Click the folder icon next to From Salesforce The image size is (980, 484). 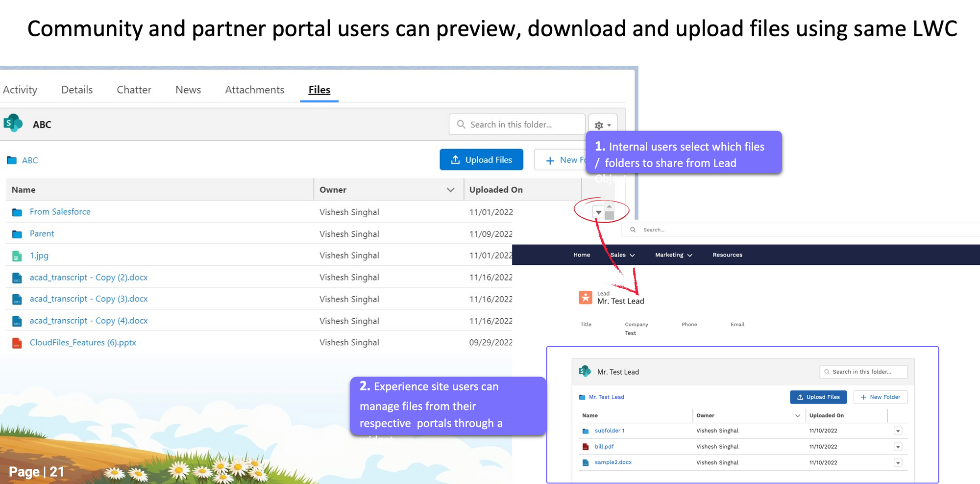[17, 212]
